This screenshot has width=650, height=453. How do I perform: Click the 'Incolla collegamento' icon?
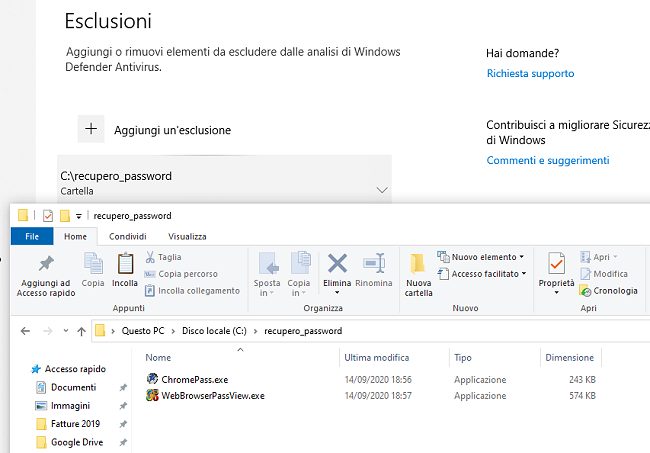point(150,291)
